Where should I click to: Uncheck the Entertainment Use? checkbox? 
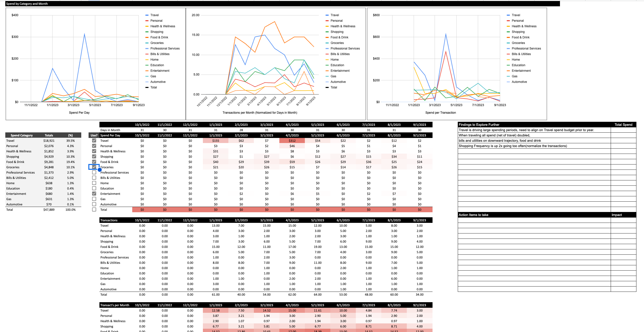click(x=94, y=194)
